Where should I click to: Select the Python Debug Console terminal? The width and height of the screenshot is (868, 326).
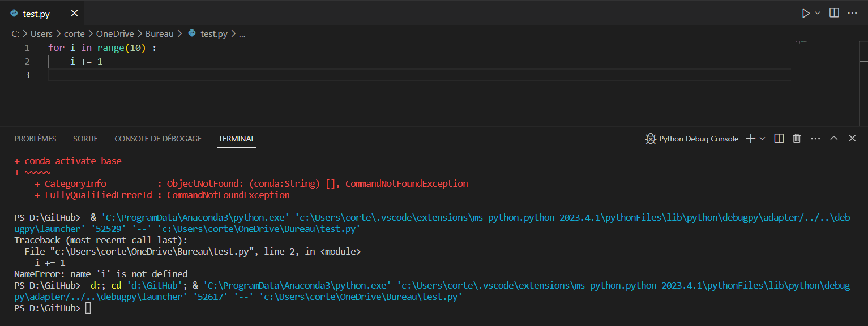coord(692,139)
